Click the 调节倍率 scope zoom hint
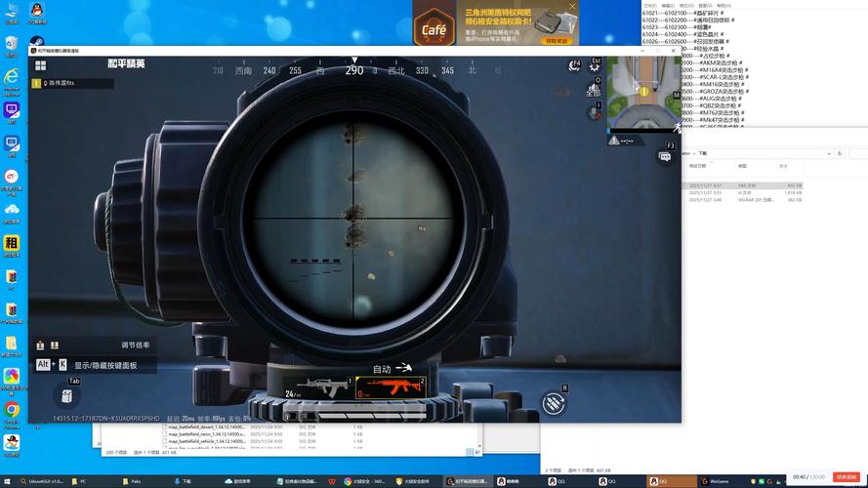Image resolution: width=868 pixels, height=488 pixels. (135, 345)
